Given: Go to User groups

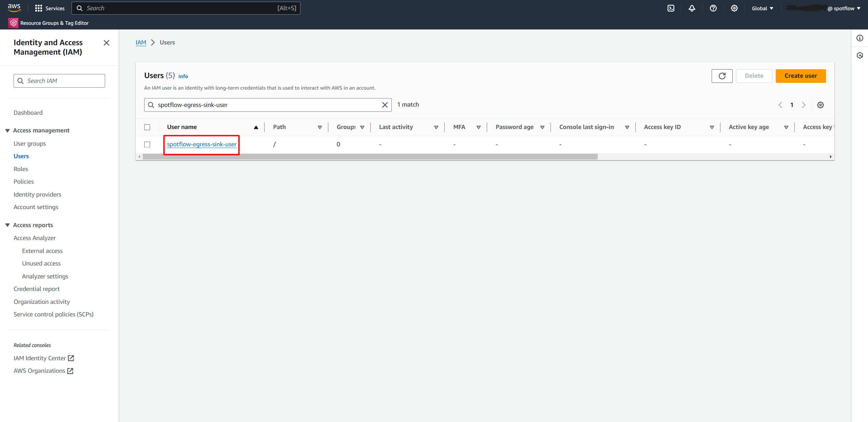Looking at the screenshot, I should tap(30, 143).
